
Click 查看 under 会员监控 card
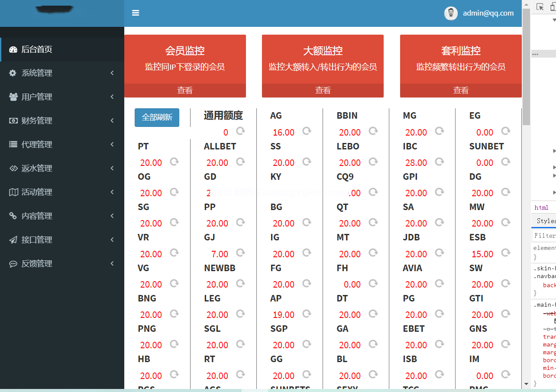[185, 91]
